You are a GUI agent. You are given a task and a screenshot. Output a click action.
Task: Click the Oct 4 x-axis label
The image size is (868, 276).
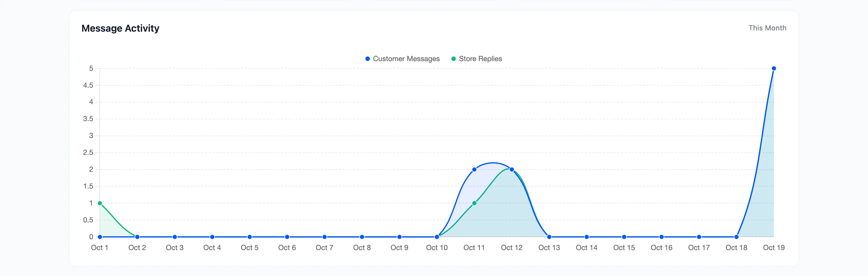pyautogui.click(x=212, y=248)
